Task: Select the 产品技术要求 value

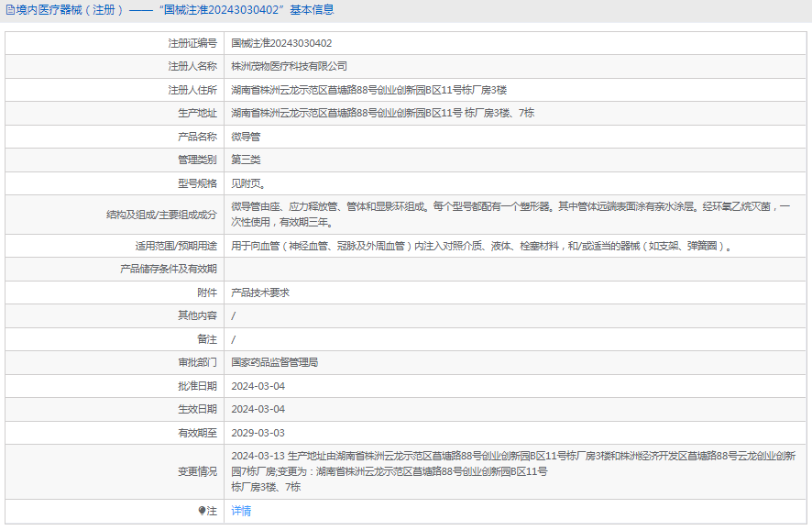Action: (x=260, y=293)
